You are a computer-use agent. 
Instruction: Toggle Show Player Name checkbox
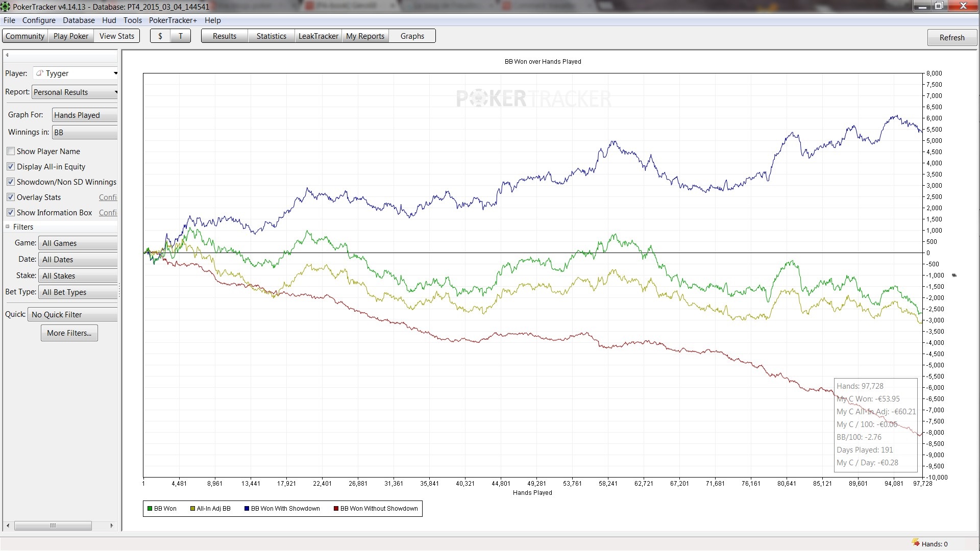(x=11, y=151)
